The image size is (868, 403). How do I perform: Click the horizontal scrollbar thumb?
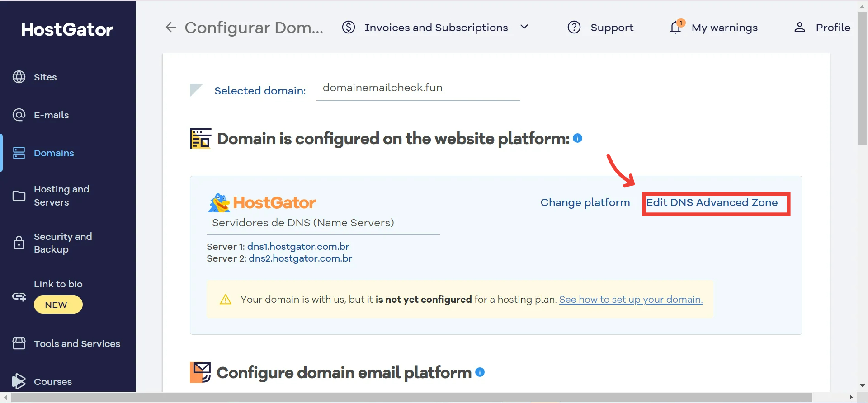411,398
